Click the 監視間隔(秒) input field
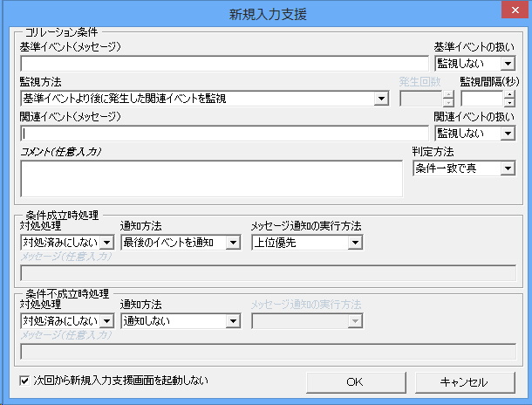 click(481, 99)
